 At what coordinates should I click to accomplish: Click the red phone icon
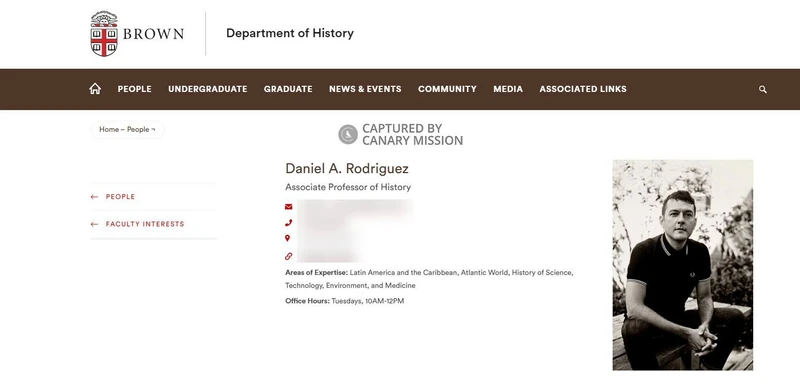(288, 222)
